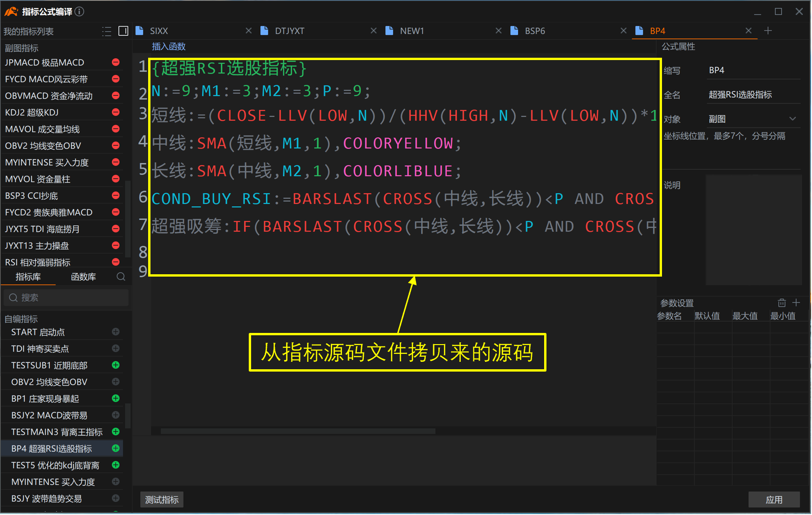The height and width of the screenshot is (515, 812).
Task: Click the 搜索 input field
Action: click(66, 298)
